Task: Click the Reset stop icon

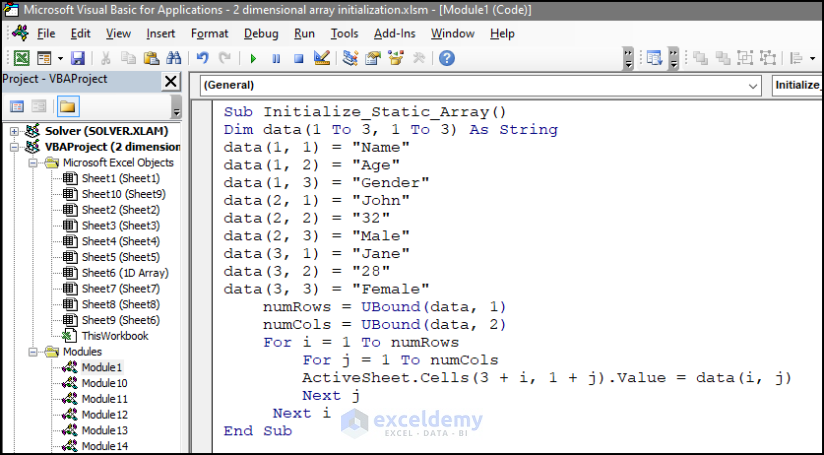Action: pyautogui.click(x=298, y=58)
